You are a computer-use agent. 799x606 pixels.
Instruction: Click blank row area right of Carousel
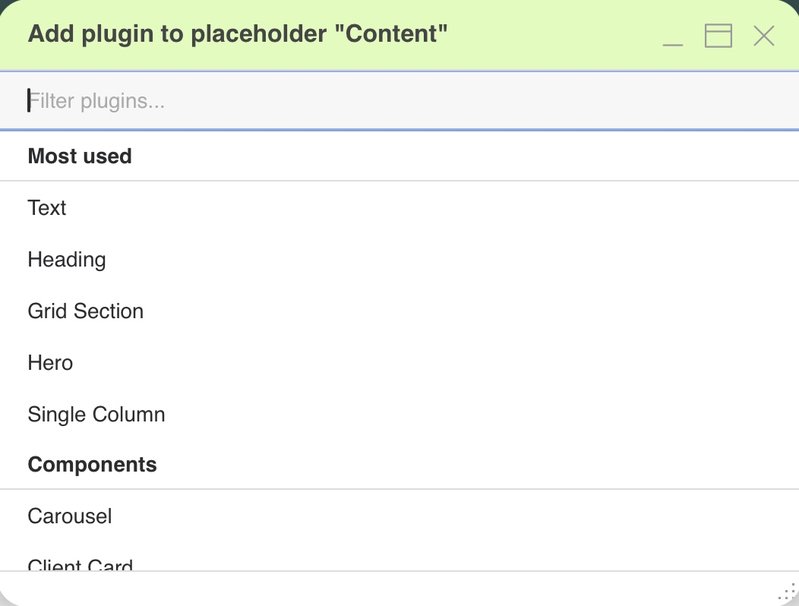click(454, 516)
